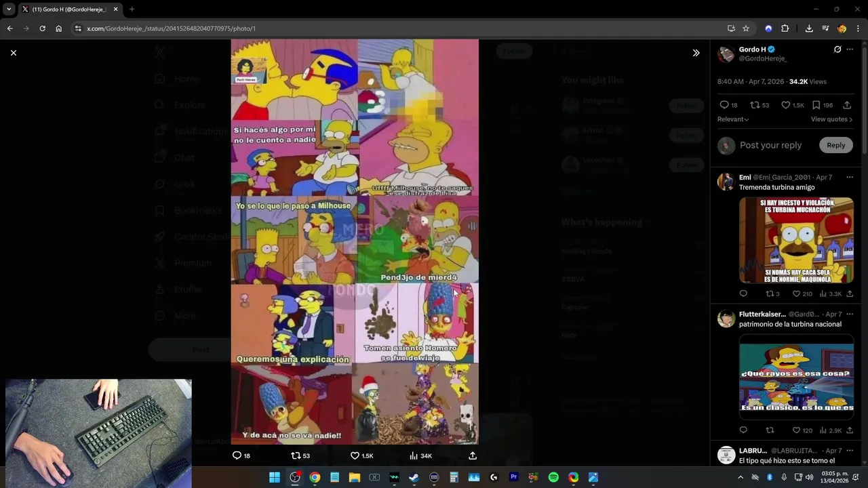Collapse the side panel with the double chevron
This screenshot has width=868, height=488.
[x=696, y=53]
